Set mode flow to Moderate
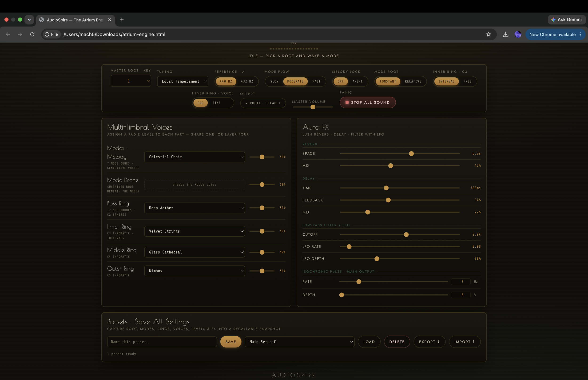 (295, 81)
